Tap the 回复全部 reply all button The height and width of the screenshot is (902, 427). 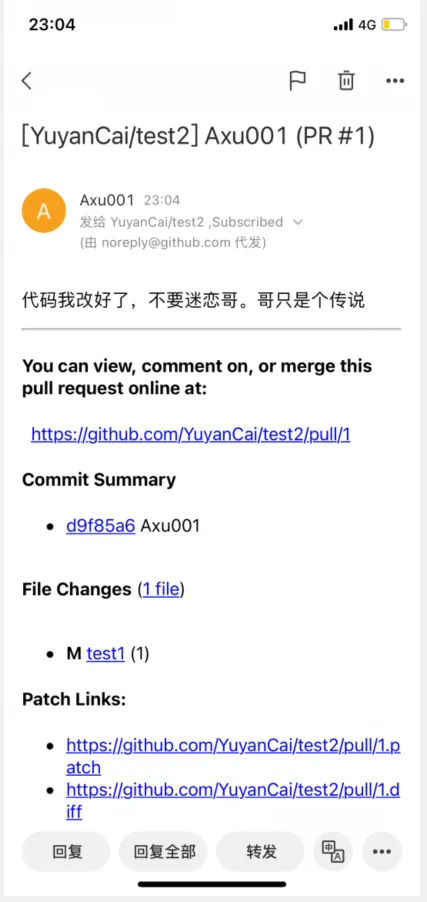click(163, 851)
